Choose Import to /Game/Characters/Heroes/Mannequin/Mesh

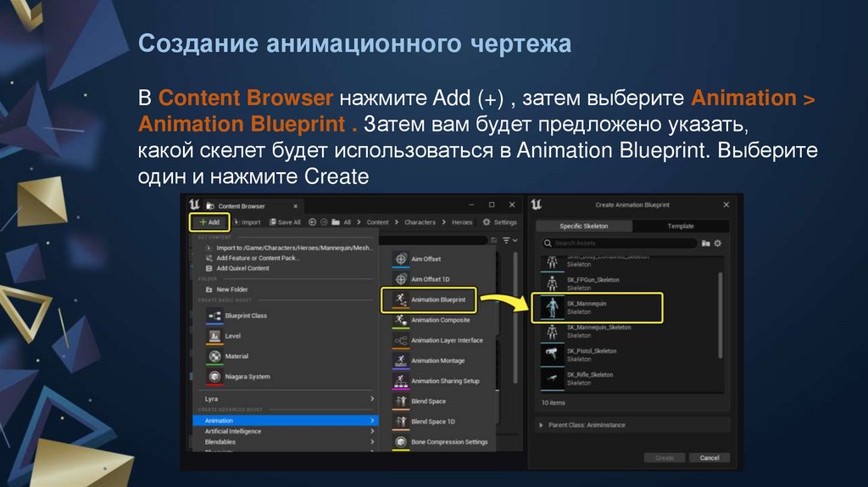290,248
